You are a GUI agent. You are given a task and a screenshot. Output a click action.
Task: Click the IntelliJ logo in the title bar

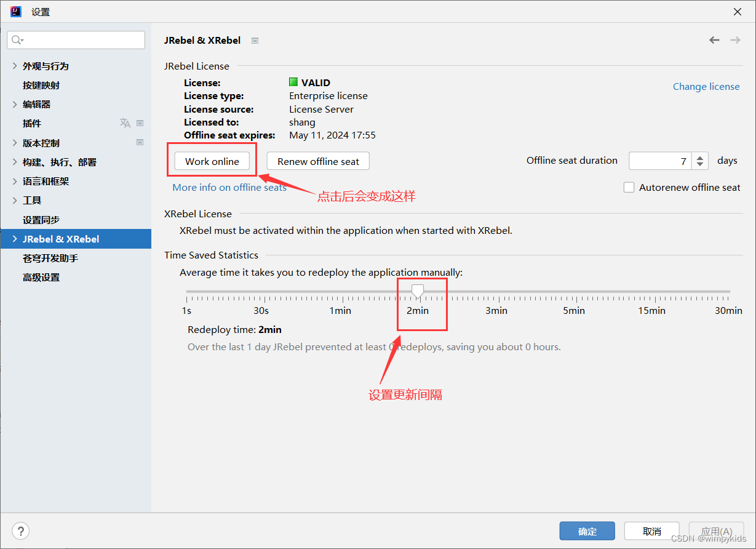point(16,11)
